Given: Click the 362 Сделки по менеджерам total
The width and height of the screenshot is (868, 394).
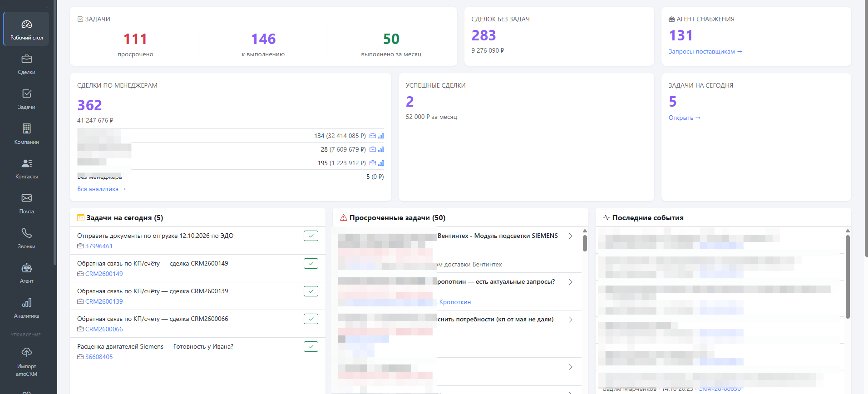Looking at the screenshot, I should (x=90, y=105).
